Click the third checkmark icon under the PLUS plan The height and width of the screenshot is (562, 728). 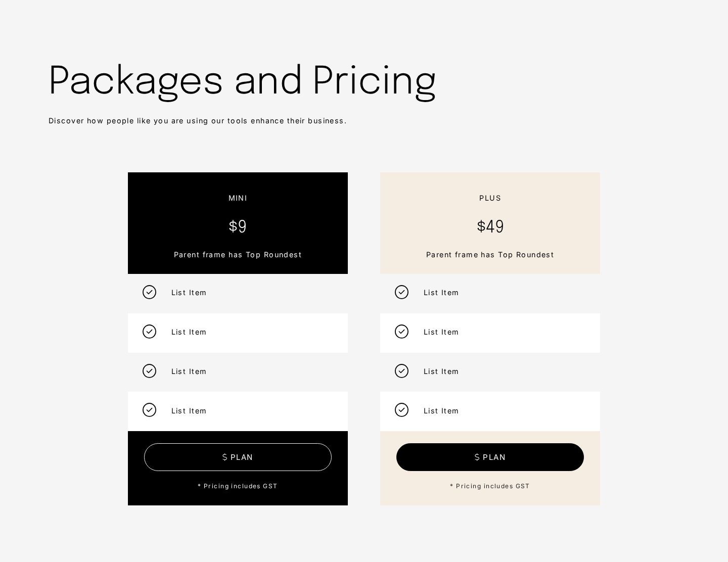click(x=401, y=371)
